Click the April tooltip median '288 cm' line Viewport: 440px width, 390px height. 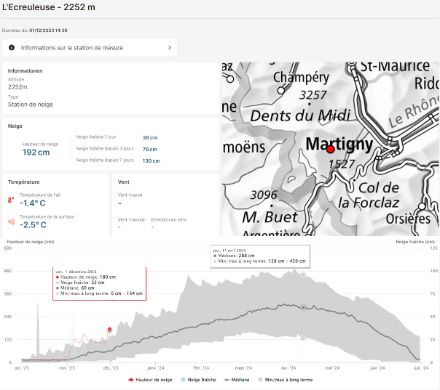234,256
